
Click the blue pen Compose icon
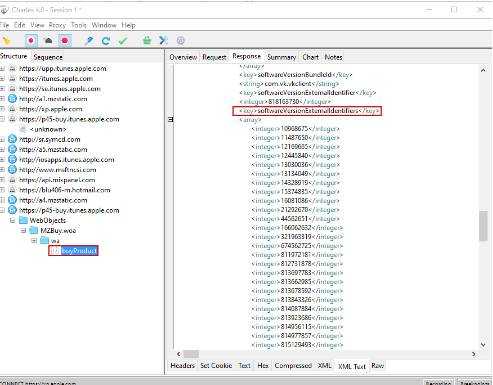(x=89, y=41)
